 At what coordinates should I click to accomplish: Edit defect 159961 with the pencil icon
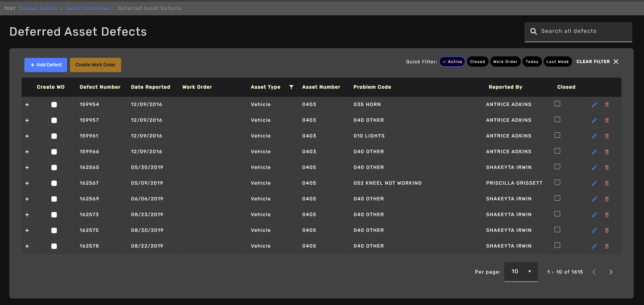pyautogui.click(x=594, y=136)
